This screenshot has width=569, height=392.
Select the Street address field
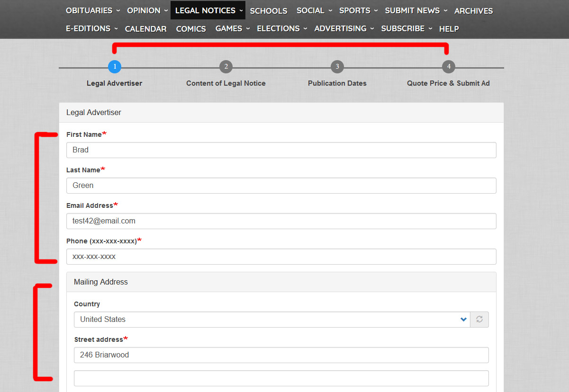coord(281,355)
